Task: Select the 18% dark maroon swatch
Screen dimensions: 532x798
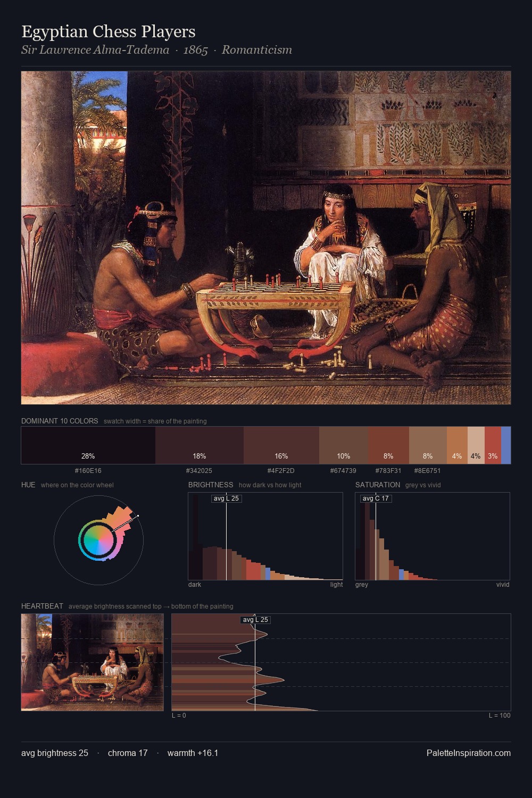Action: tap(199, 445)
